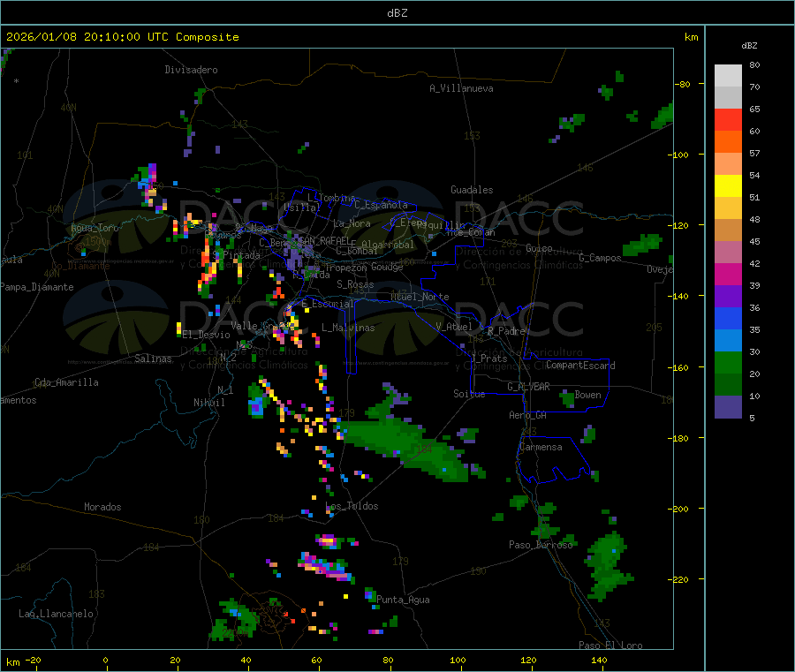Image resolution: width=795 pixels, height=672 pixels.
Task: Click the 'V_Atuel' map label
Action: tap(454, 327)
